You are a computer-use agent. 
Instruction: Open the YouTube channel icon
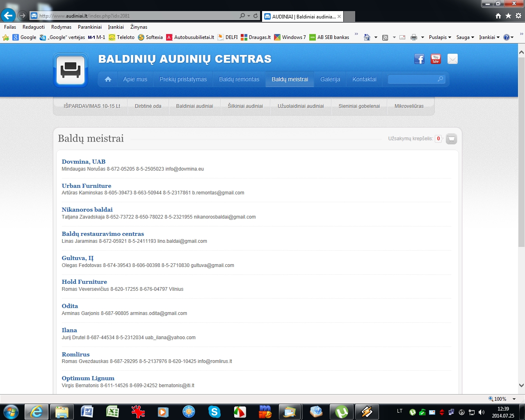click(436, 59)
